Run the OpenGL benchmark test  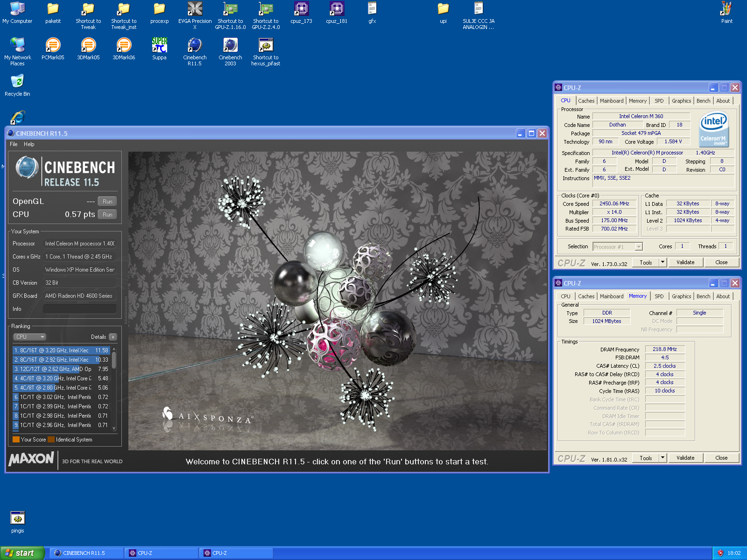[x=107, y=202]
